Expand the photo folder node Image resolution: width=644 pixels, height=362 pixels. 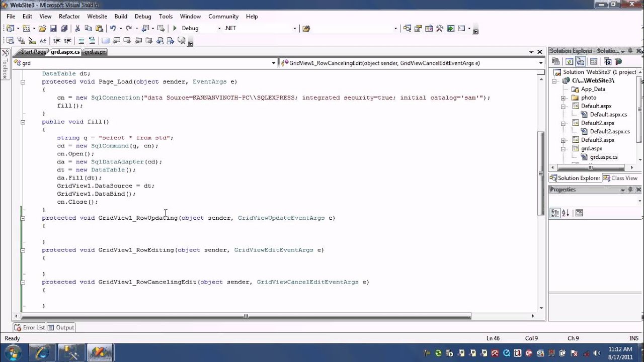pyautogui.click(x=563, y=98)
